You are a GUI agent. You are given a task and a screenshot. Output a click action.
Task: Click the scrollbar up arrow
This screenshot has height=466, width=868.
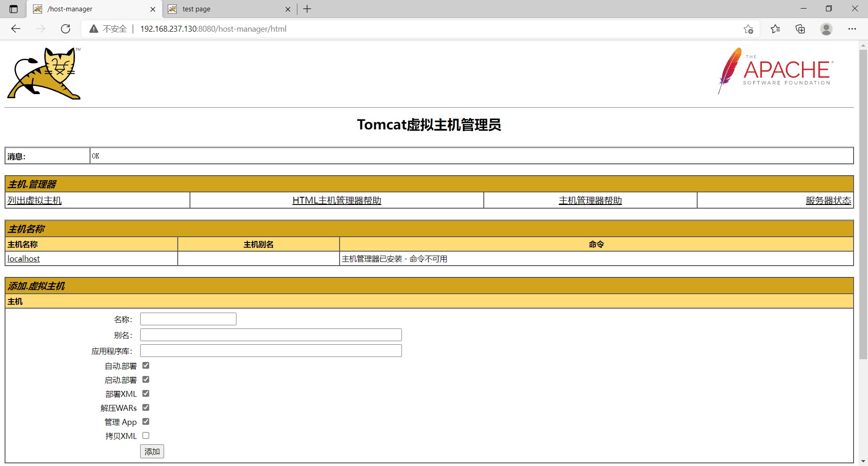[x=863, y=45]
